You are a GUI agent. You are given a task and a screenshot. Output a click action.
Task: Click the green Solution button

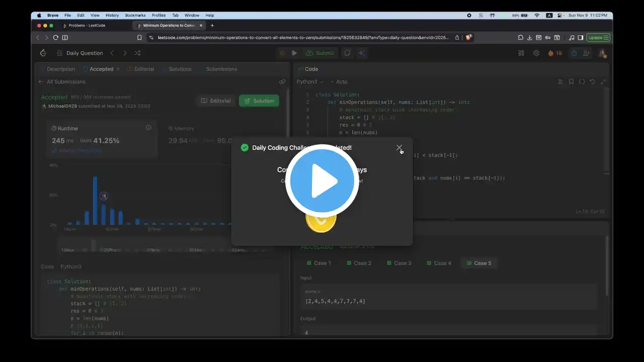[259, 101]
